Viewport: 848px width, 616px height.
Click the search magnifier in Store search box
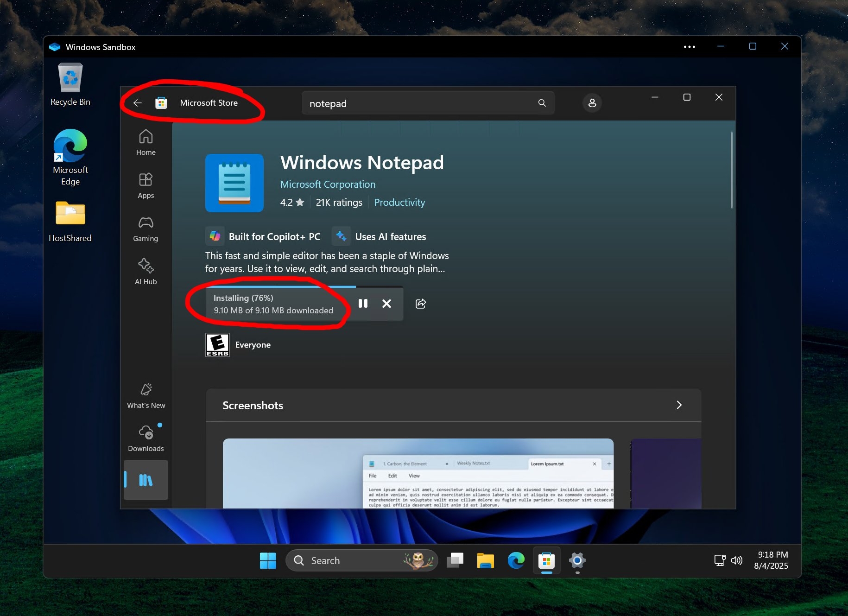542,103
